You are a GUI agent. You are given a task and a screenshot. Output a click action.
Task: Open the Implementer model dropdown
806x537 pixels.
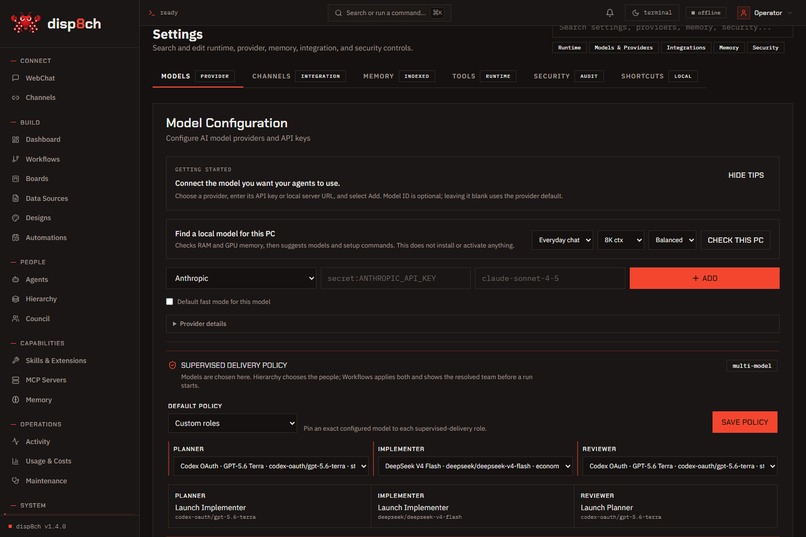(475, 466)
